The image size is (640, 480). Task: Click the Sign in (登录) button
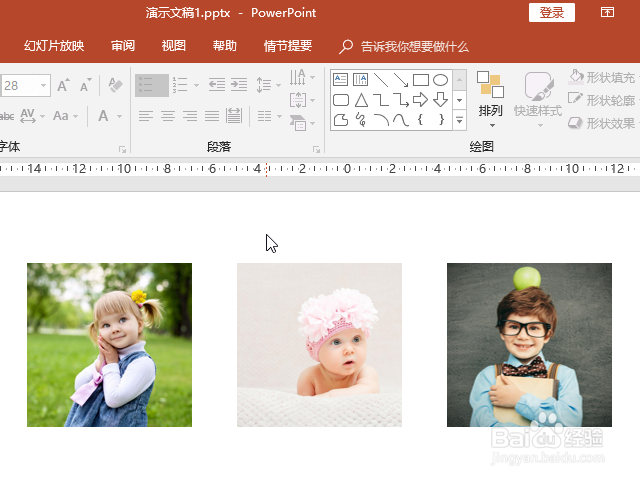coord(552,13)
